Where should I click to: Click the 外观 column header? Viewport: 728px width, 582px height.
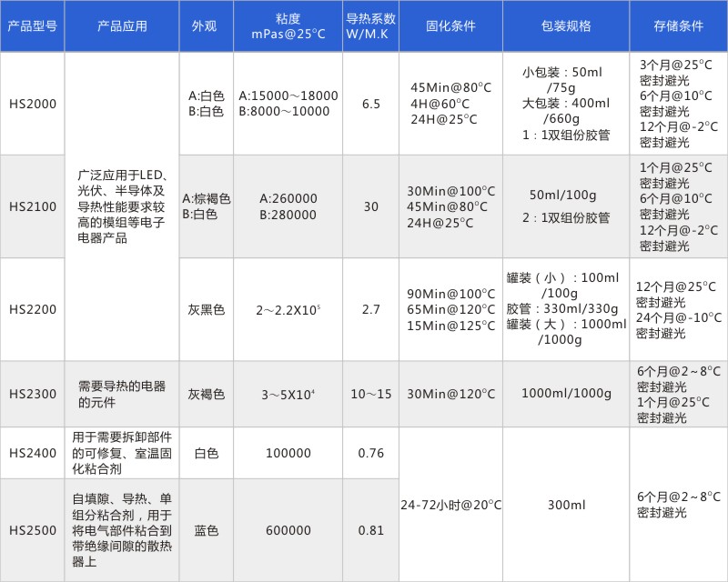pyautogui.click(x=205, y=26)
